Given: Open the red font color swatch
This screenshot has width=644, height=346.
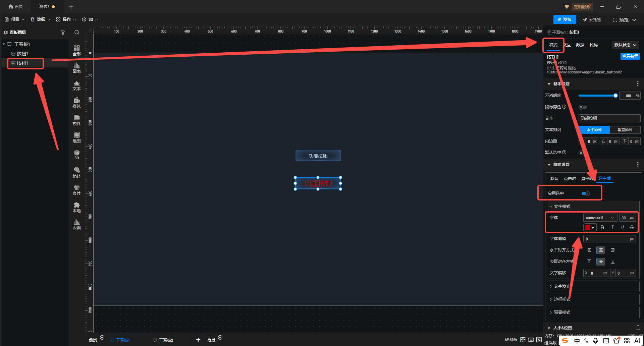Looking at the screenshot, I should click(x=590, y=227).
